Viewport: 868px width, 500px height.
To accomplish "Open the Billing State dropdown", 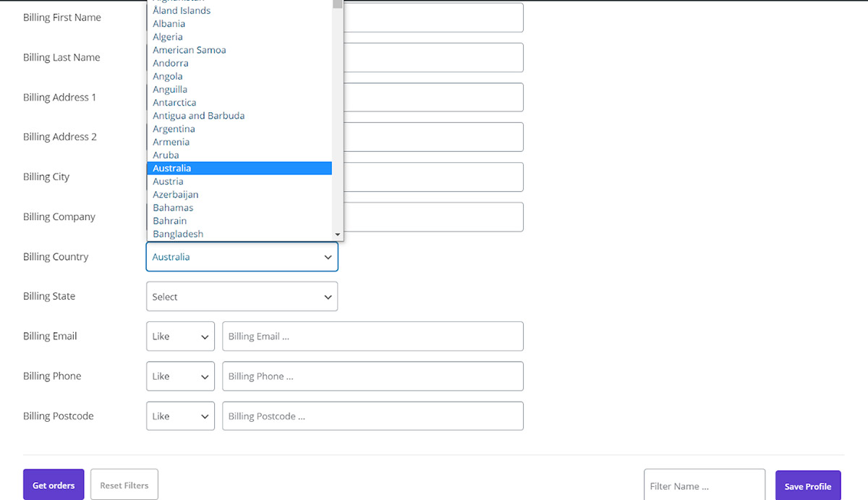I will pos(242,296).
